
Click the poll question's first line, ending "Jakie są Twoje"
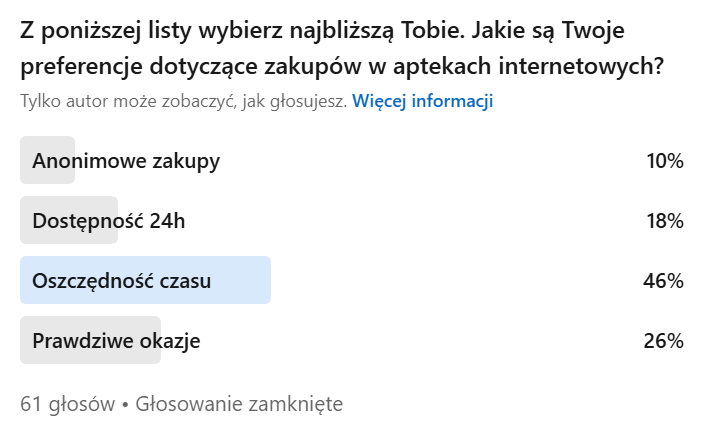click(x=322, y=30)
